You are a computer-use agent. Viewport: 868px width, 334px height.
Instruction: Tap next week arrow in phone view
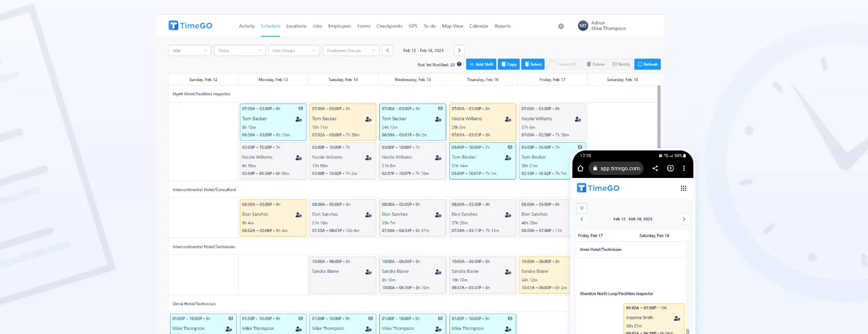684,219
